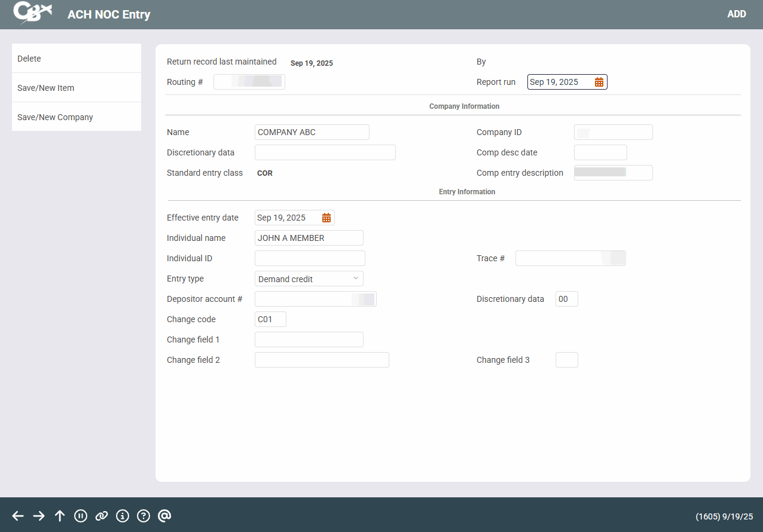Choose Save/New Item from left menu

tap(77, 88)
